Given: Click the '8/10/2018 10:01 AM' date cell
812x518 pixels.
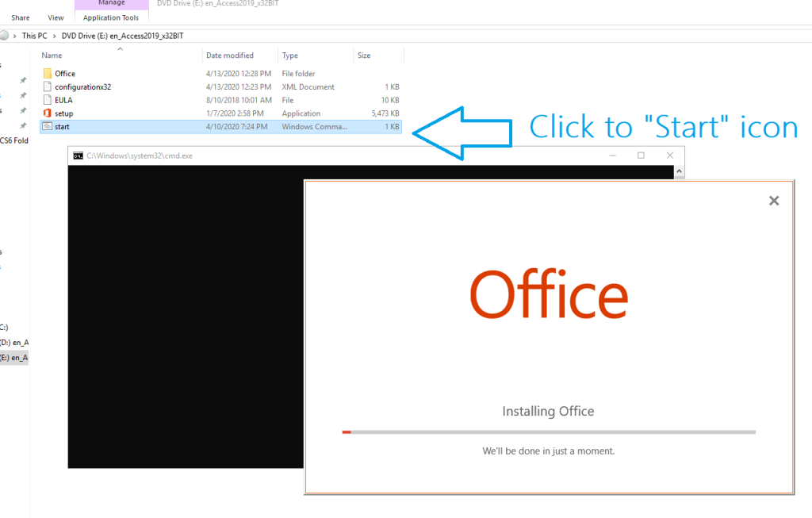Looking at the screenshot, I should pos(239,100).
